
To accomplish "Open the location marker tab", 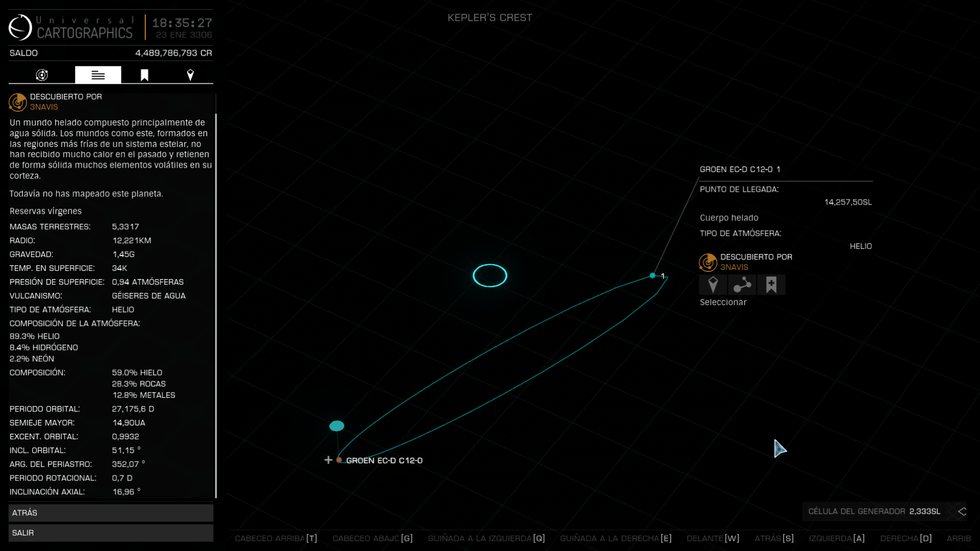I will [x=190, y=76].
